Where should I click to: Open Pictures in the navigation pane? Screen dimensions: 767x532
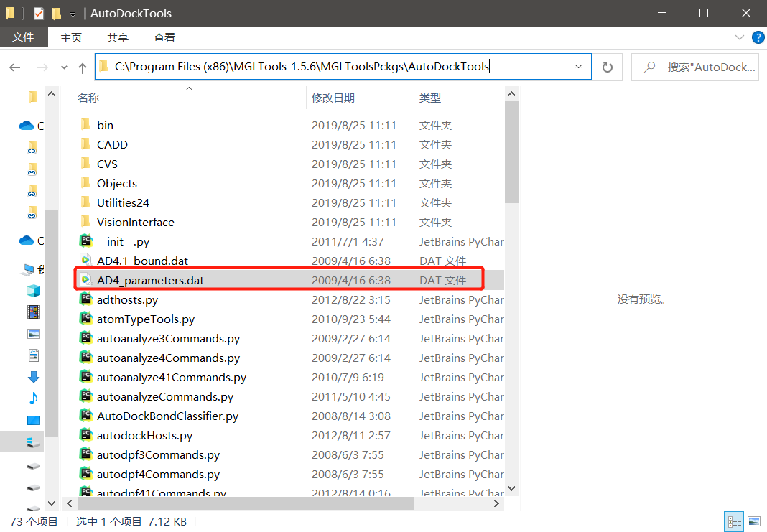[x=33, y=334]
